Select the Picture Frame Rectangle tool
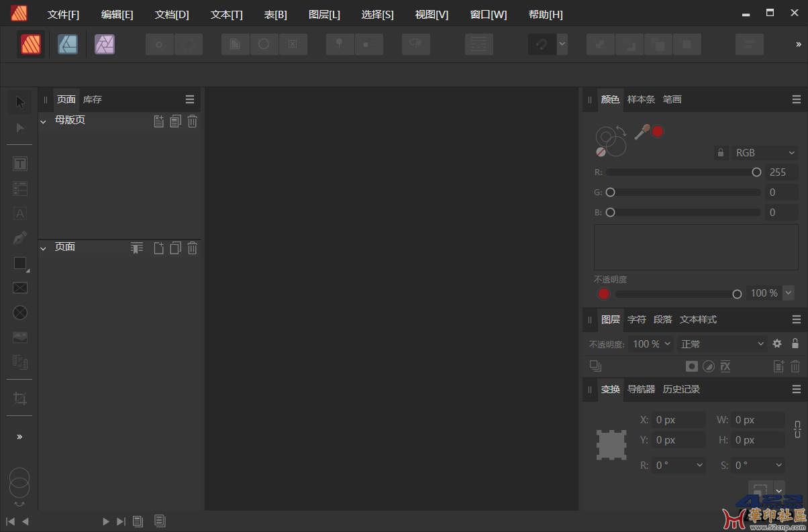 [20, 288]
